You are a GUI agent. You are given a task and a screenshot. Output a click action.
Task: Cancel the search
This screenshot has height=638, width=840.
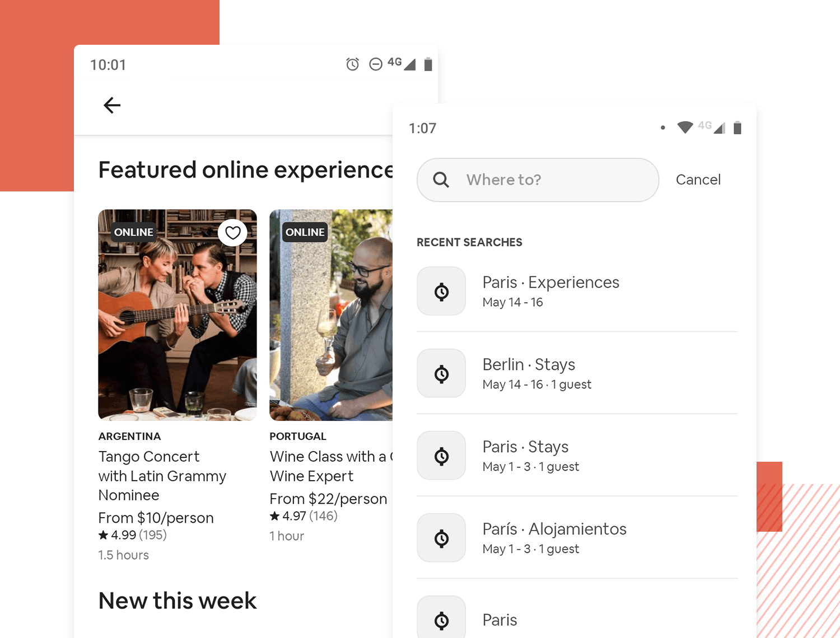click(698, 180)
